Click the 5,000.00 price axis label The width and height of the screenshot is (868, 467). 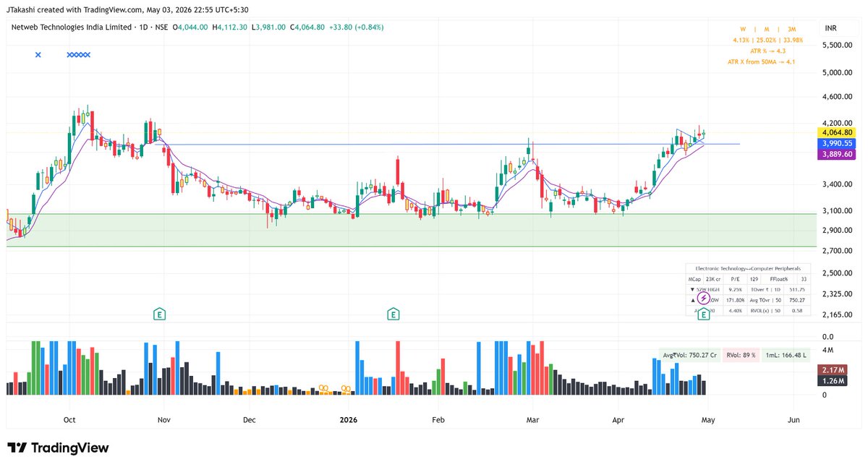point(838,72)
